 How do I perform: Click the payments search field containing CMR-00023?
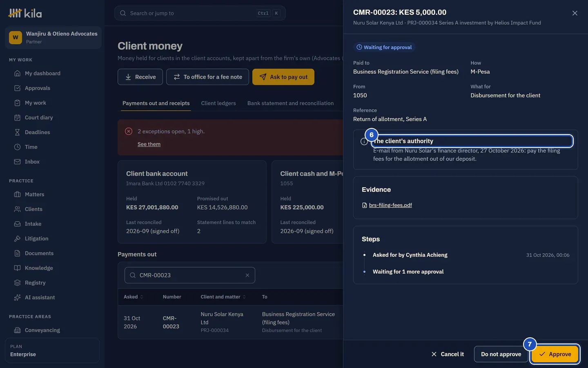pos(190,275)
